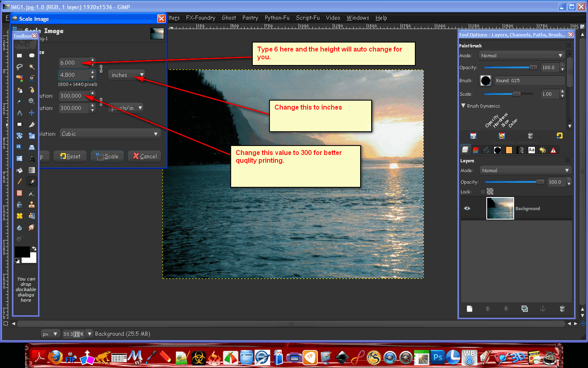Open Paintbrush Mode Normal dropdown
Viewport: 588px width, 368px height.
522,56
